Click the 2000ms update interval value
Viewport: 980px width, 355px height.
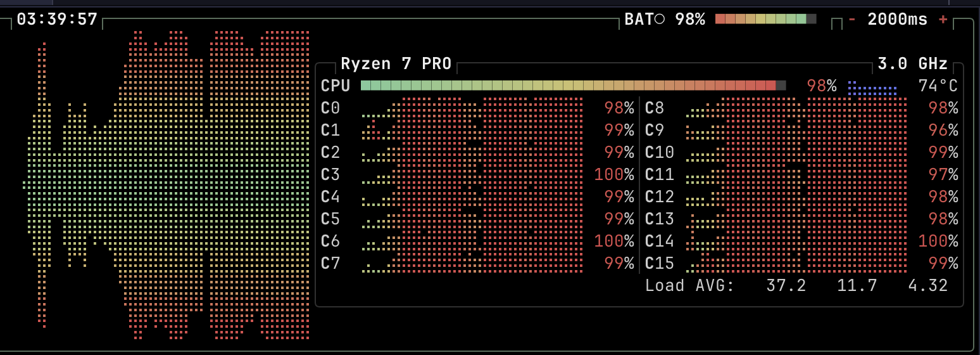[x=897, y=20]
